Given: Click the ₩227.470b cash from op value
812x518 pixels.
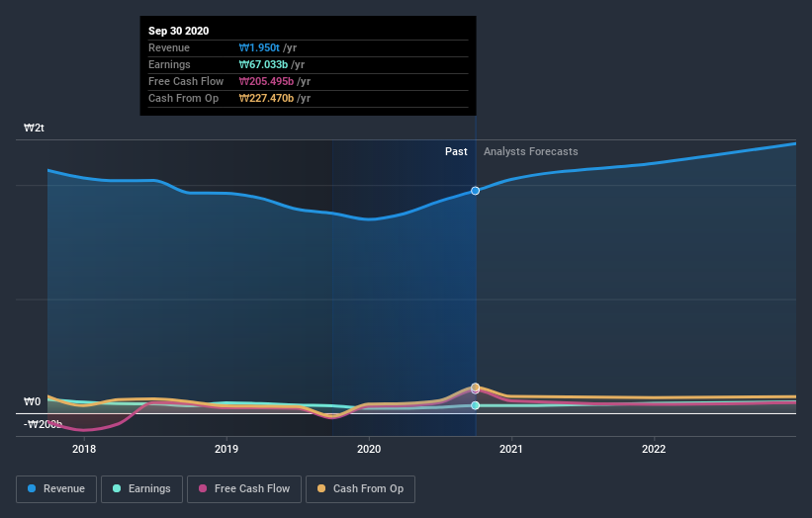Looking at the screenshot, I should pyautogui.click(x=266, y=98).
